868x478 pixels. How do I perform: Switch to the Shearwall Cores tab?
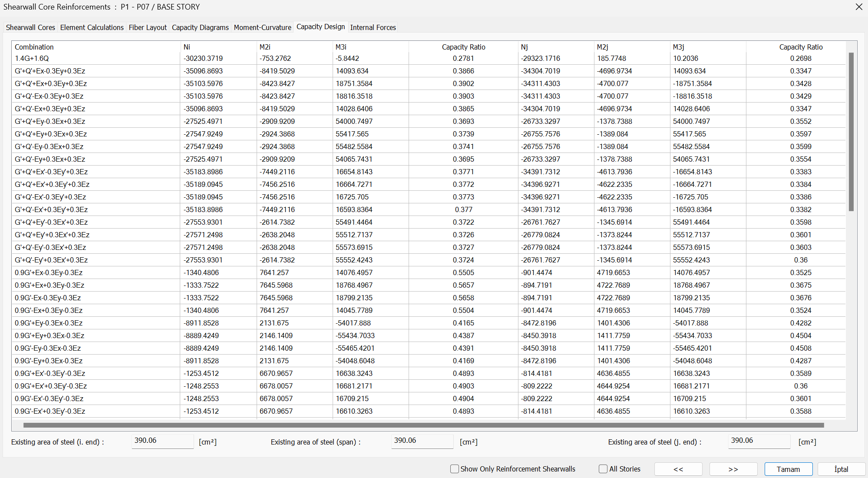30,27
